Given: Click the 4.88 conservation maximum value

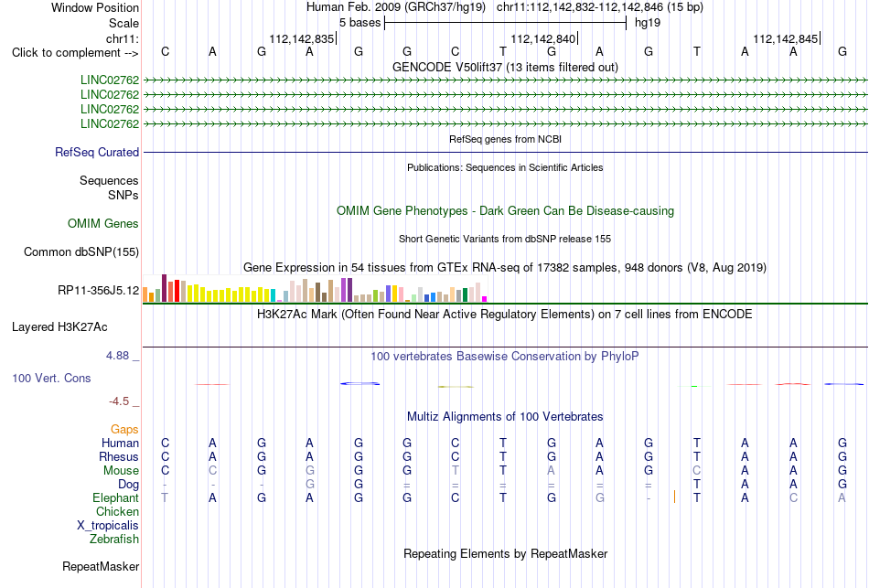Looking at the screenshot, I should click(117, 356).
